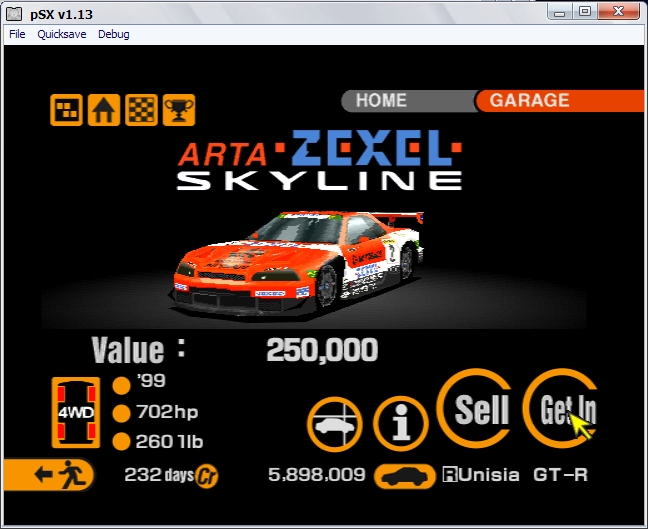Close the pSX emulator window
648x529 pixels.
click(619, 12)
